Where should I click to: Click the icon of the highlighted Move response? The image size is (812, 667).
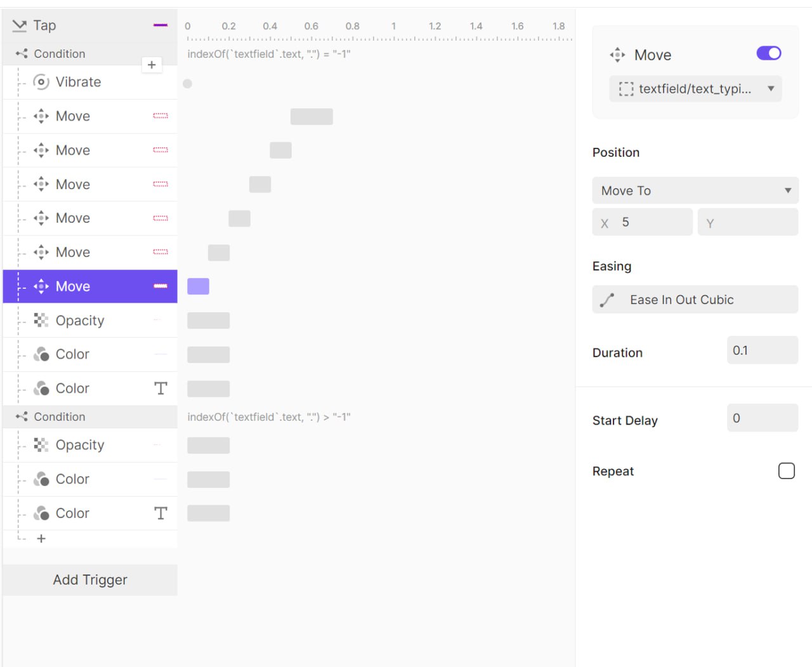coord(41,286)
